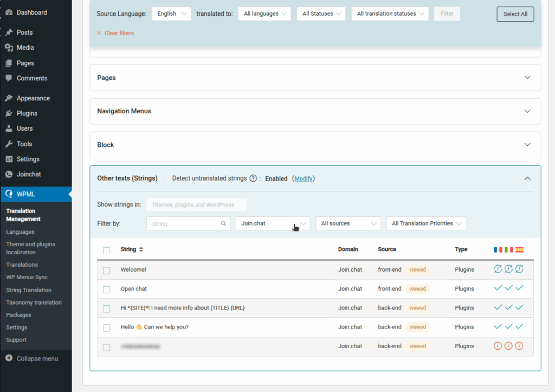Click the Collapse menu icon in sidebar
Image resolution: width=555 pixels, height=392 pixels.
point(9,358)
